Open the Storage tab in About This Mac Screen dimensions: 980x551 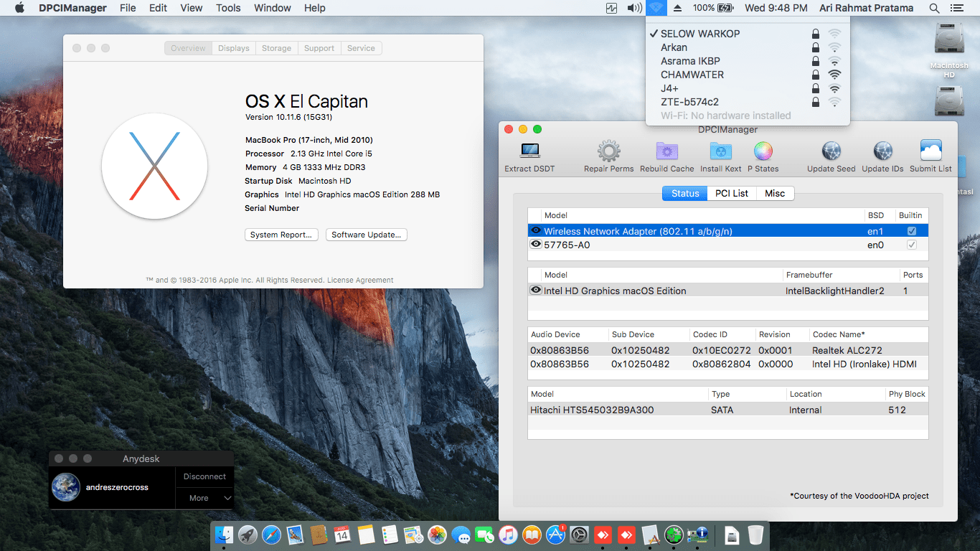point(276,48)
